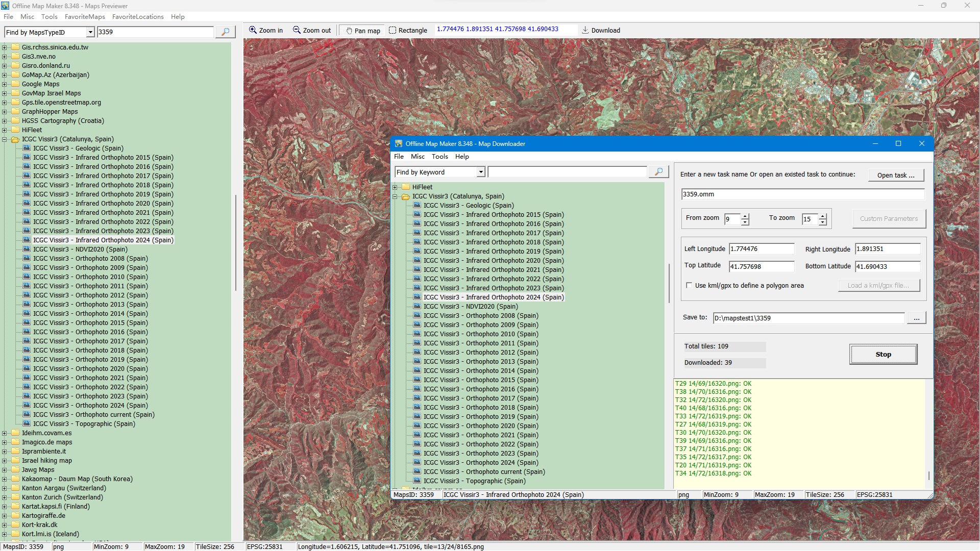
Task: Click the Open task ... button
Action: (896, 175)
